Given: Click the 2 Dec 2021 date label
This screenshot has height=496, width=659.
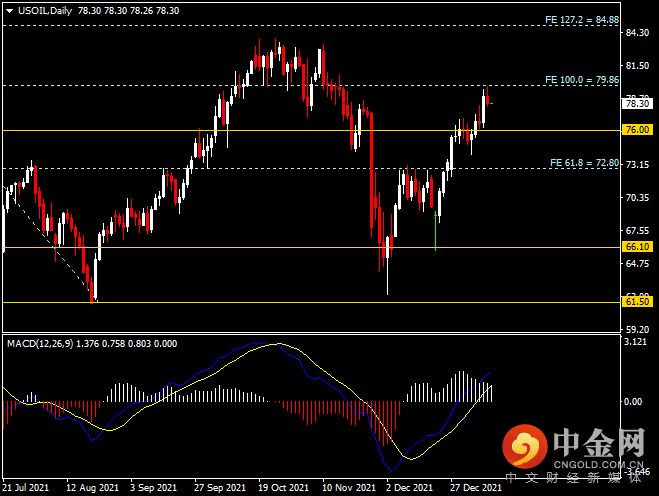Looking at the screenshot, I should pyautogui.click(x=409, y=488).
